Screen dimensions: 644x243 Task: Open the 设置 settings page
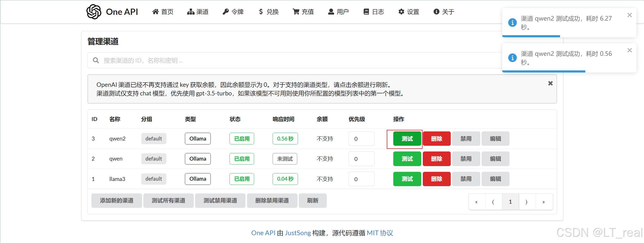(x=409, y=12)
